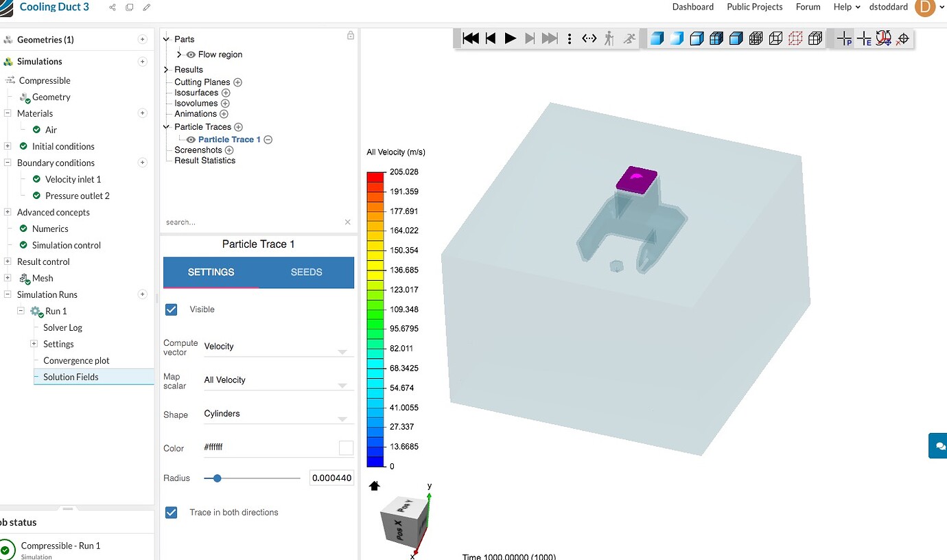This screenshot has height=560, width=947.
Task: Expand the Parts tree item
Action: point(165,39)
